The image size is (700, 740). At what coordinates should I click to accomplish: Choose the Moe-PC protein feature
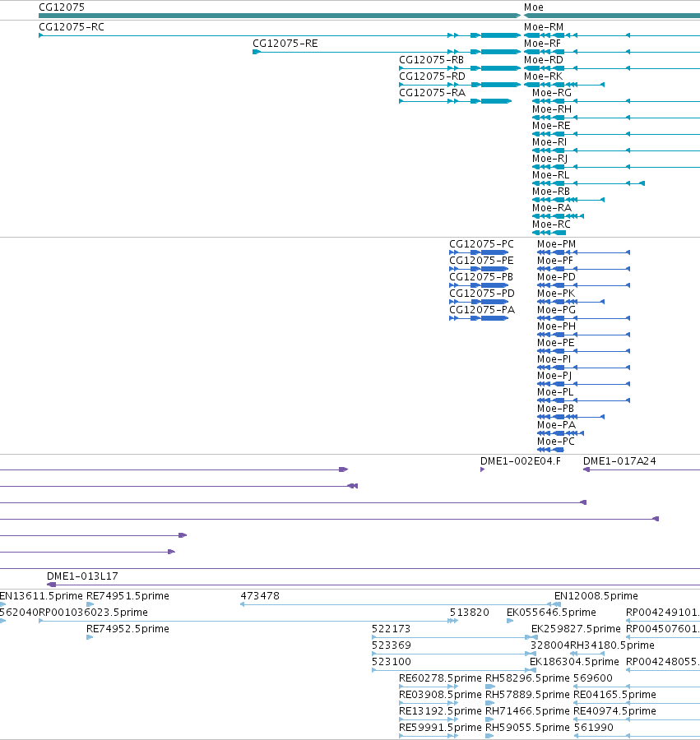[x=555, y=442]
